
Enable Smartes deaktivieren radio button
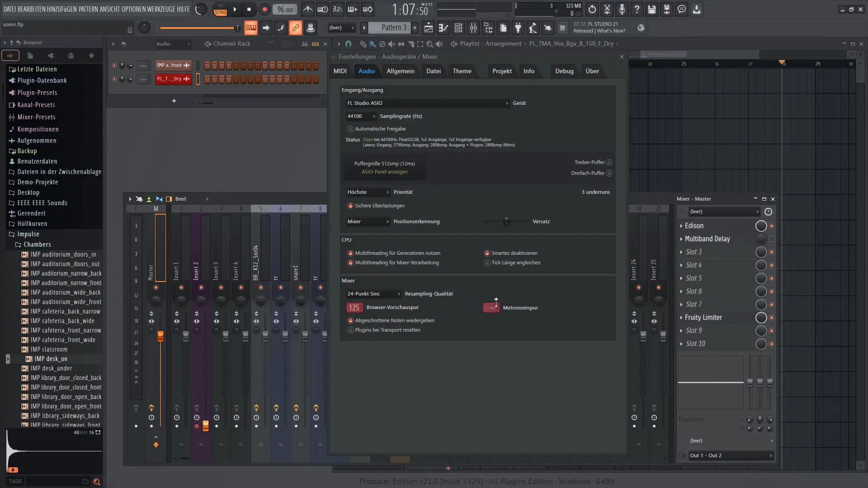pos(486,253)
